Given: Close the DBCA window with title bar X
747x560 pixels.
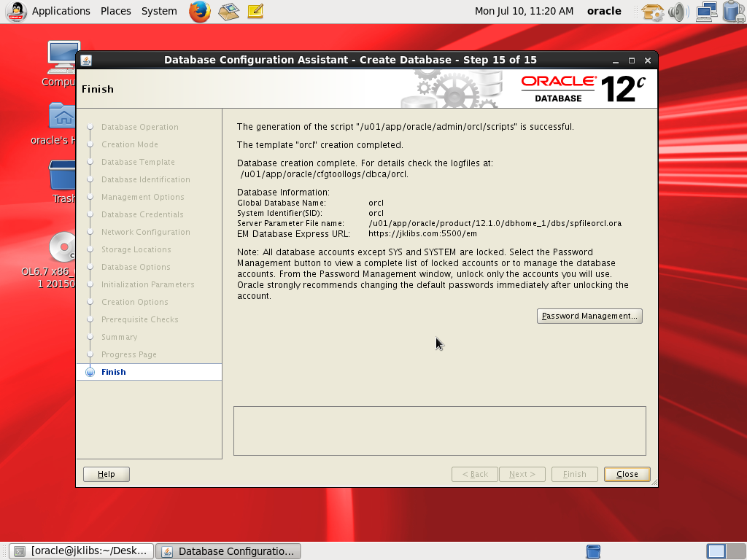Looking at the screenshot, I should [648, 61].
